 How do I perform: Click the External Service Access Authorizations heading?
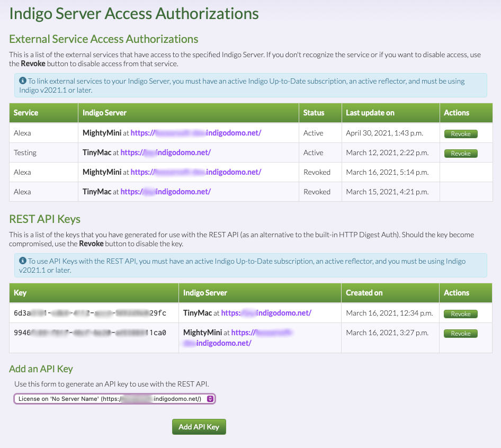[103, 39]
